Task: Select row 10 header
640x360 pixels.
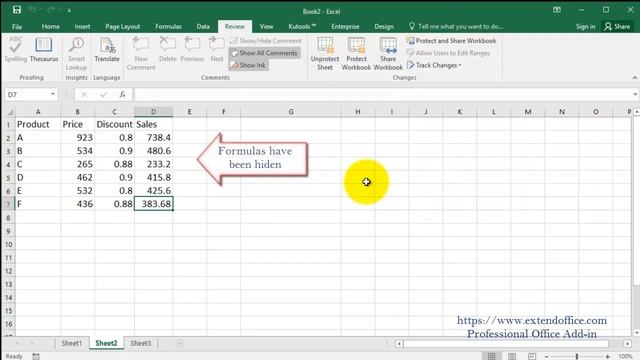Action: [9, 244]
